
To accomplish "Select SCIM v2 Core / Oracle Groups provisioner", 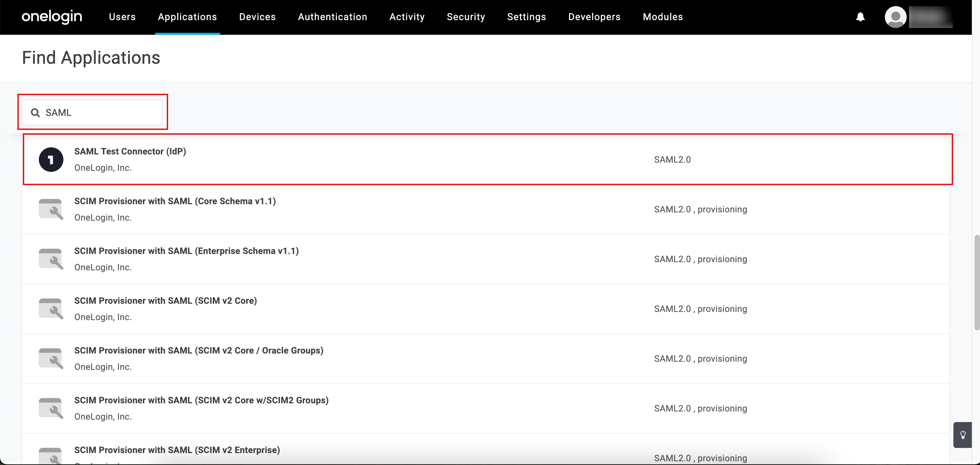I will [x=198, y=350].
